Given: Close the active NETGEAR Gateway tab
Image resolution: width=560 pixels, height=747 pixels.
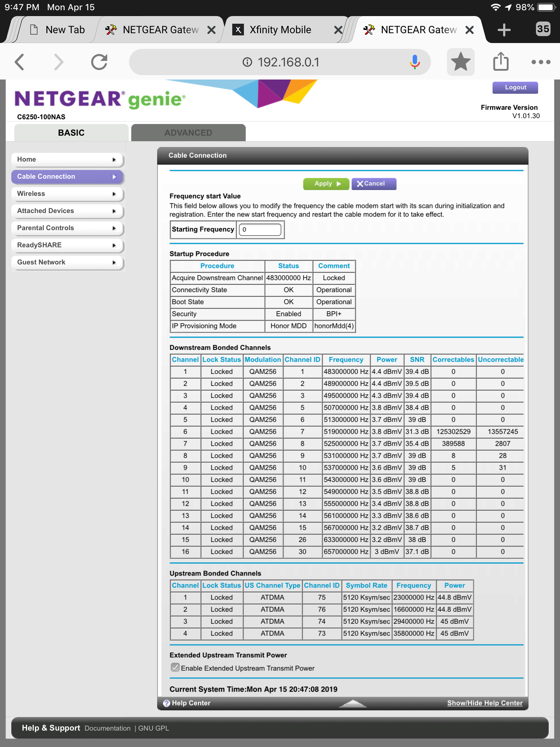Looking at the screenshot, I should coord(470,30).
